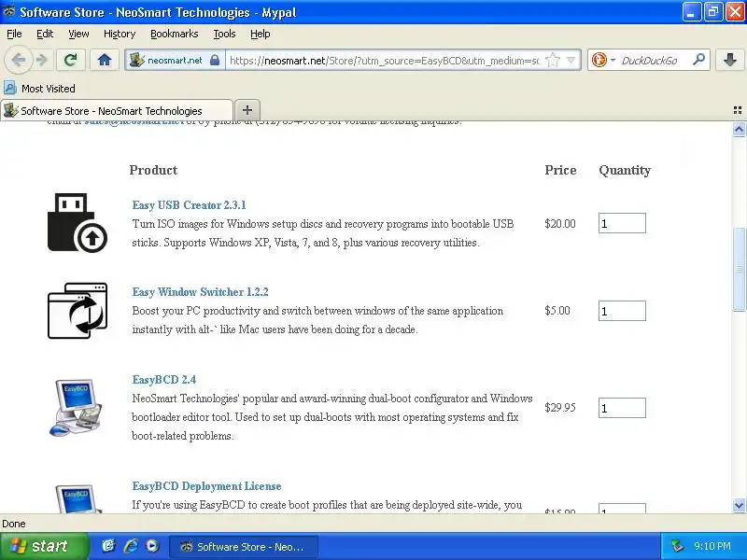Open the URL bar history dropdown arrow
The height and width of the screenshot is (560, 747).
(x=571, y=61)
